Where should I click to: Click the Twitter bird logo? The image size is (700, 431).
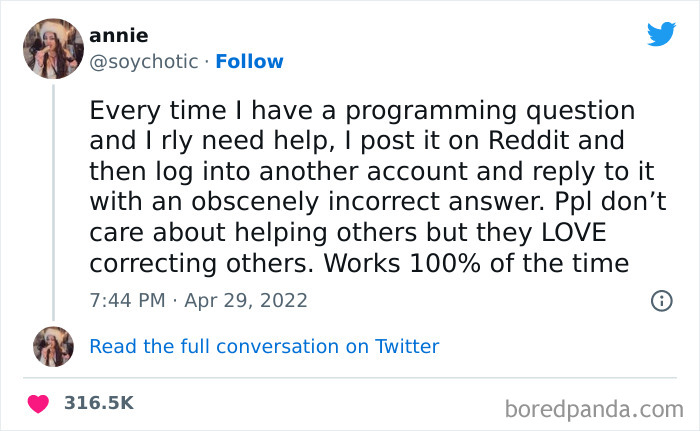(661, 34)
